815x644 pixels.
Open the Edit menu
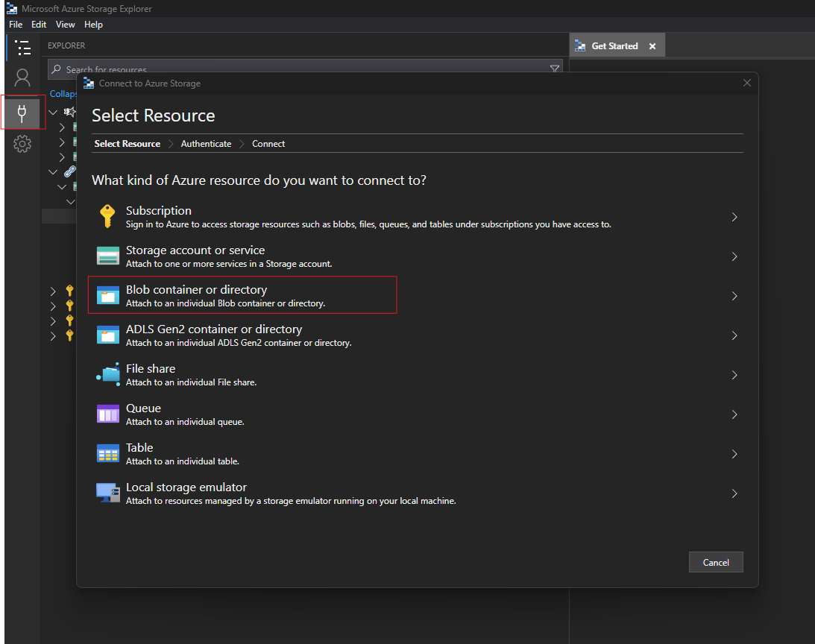(x=39, y=25)
